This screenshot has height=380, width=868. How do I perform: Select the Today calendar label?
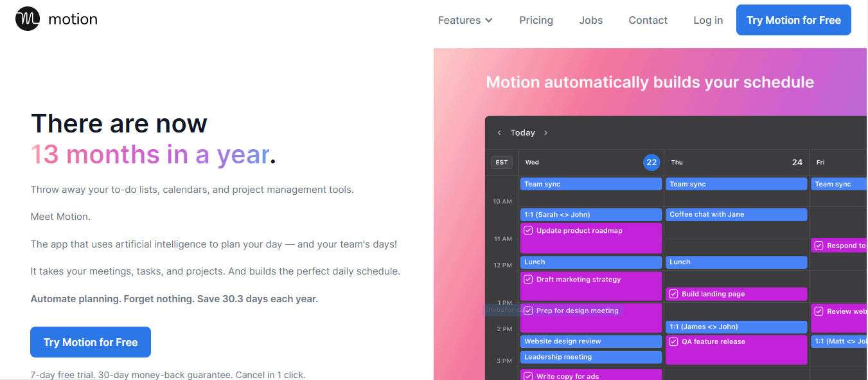tap(522, 133)
